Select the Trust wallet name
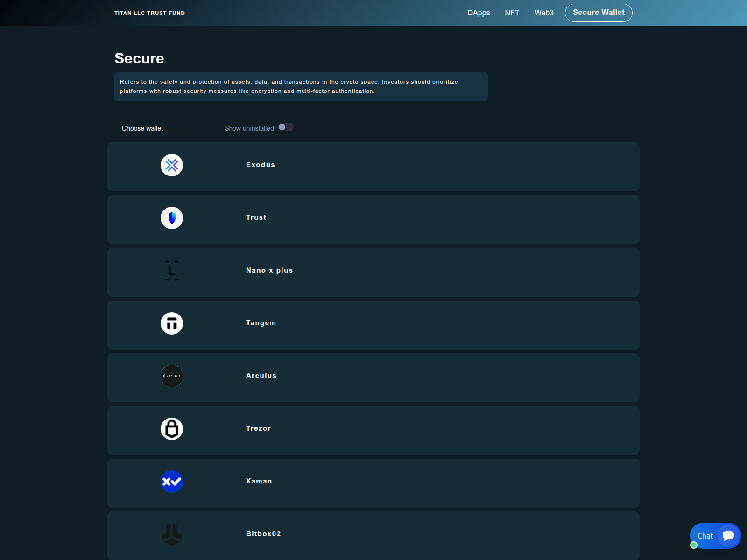The image size is (747, 560). (x=256, y=217)
